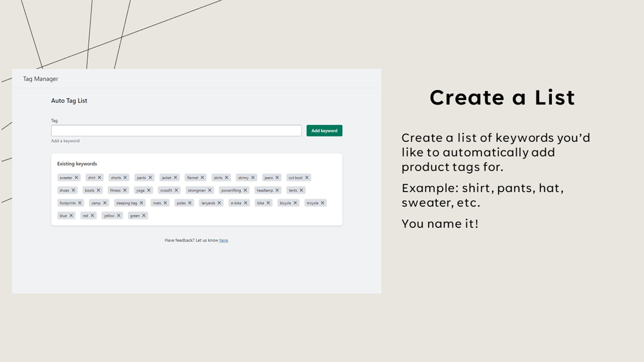Remove the boots keyword

(98, 190)
